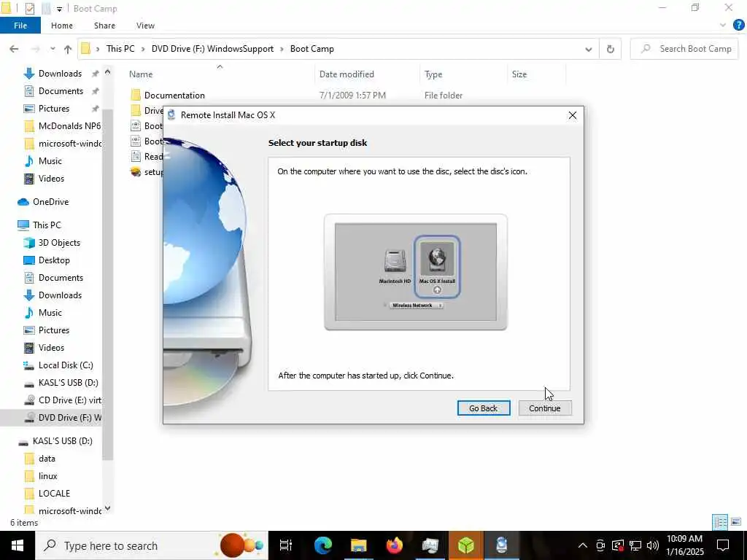The width and height of the screenshot is (747, 560).
Task: Select 3D Objects in navigation pane
Action: (x=59, y=243)
